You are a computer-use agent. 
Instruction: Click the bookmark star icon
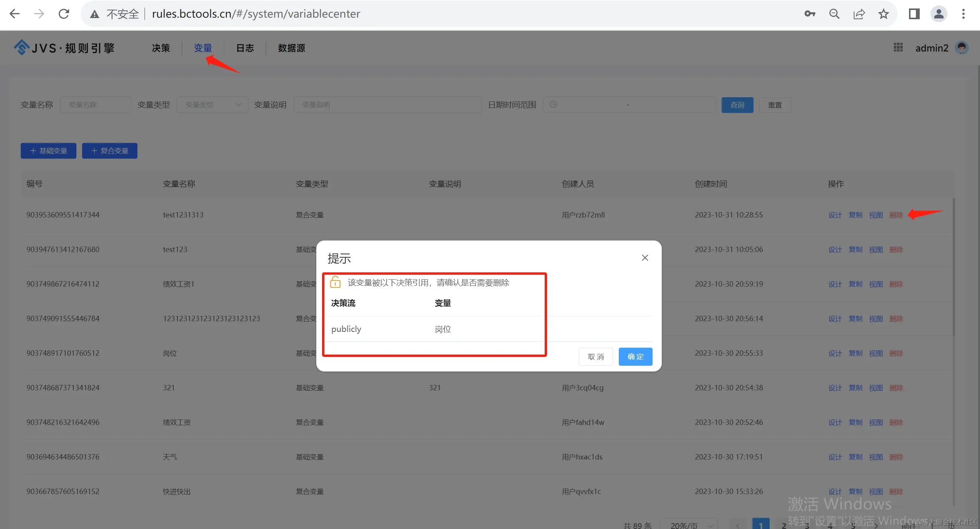click(x=883, y=14)
